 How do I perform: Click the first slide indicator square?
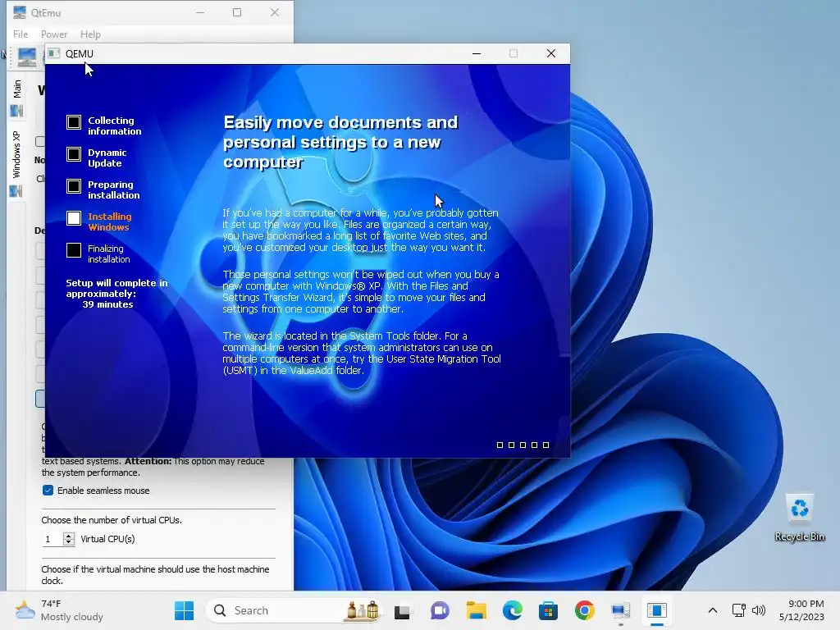point(500,445)
